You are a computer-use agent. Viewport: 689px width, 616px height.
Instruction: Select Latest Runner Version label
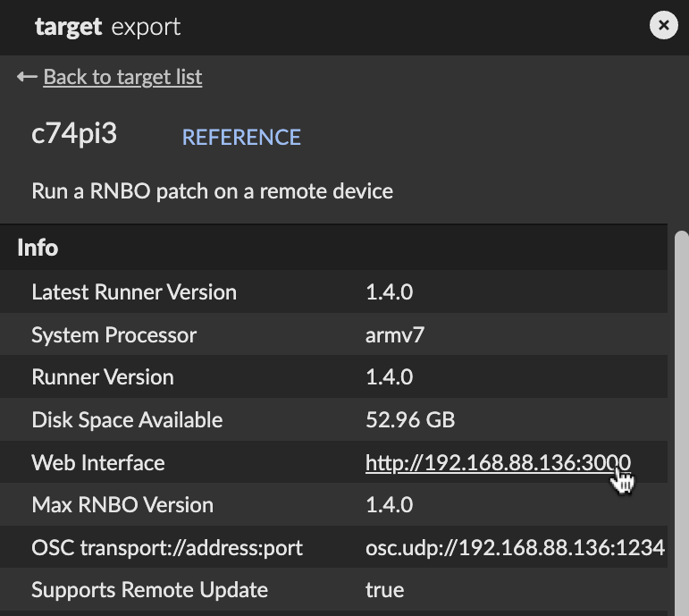134,292
